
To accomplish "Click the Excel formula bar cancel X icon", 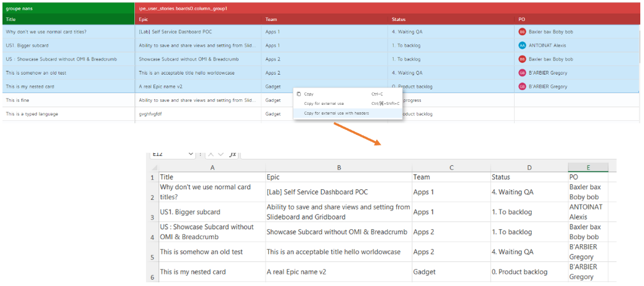I will coord(210,154).
